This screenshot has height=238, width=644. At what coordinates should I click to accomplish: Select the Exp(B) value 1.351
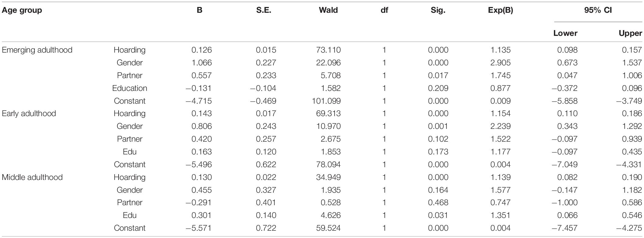pyautogui.click(x=500, y=215)
